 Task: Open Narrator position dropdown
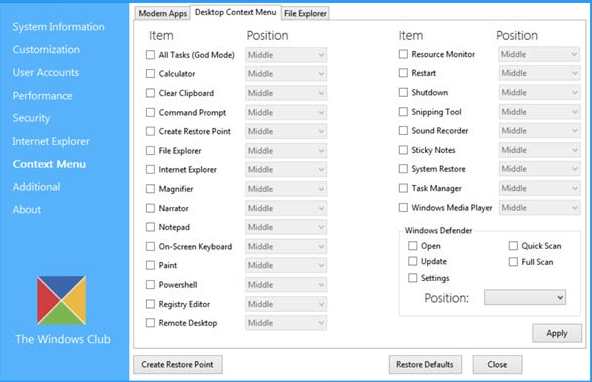tap(286, 208)
